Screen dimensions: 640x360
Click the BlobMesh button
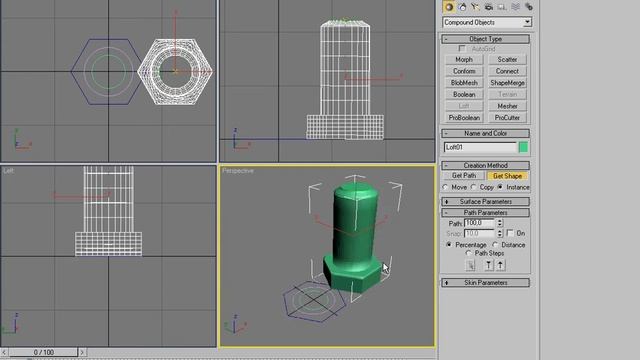click(464, 83)
